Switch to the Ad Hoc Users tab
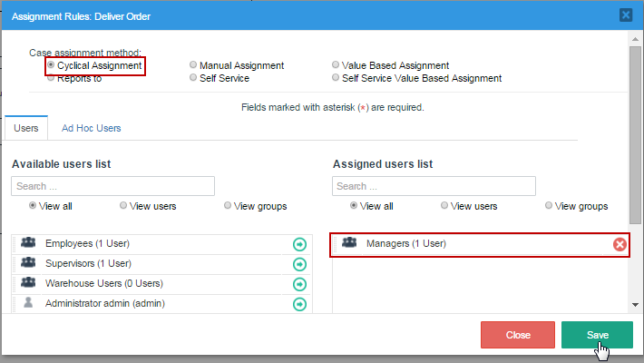The height and width of the screenshot is (363, 644). [x=91, y=128]
